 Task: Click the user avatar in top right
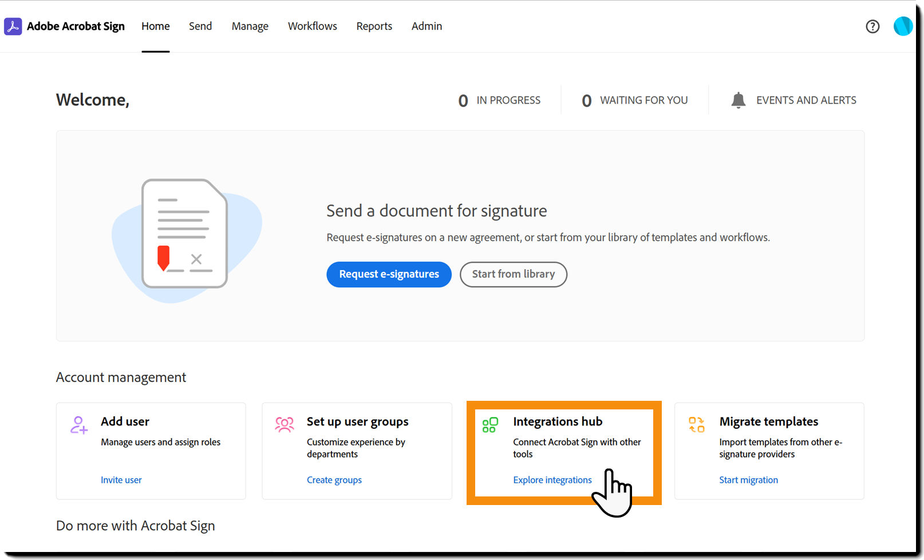pos(903,26)
